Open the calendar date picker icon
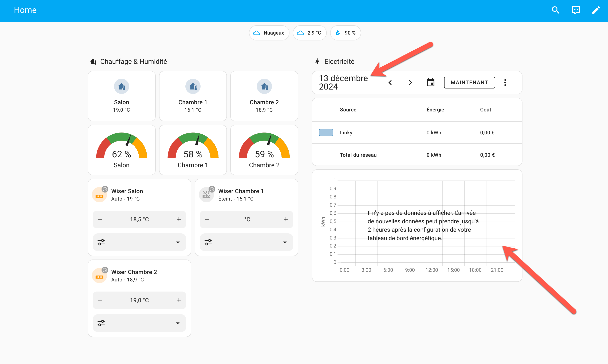The height and width of the screenshot is (364, 608). tap(430, 82)
